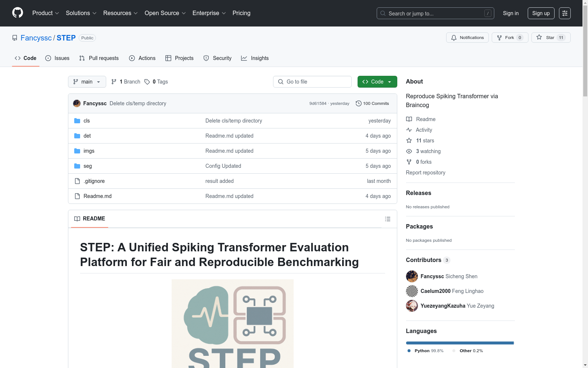This screenshot has height=368, width=588.
Task: Open the Config Updated commit message link
Action: click(223, 166)
